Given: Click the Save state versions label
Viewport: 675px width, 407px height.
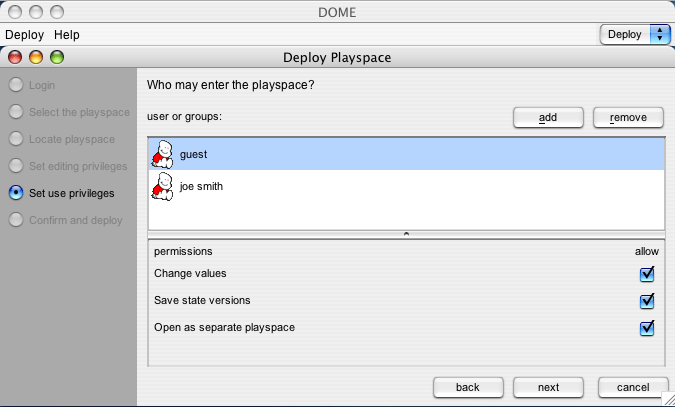Looking at the screenshot, I should click(x=202, y=300).
